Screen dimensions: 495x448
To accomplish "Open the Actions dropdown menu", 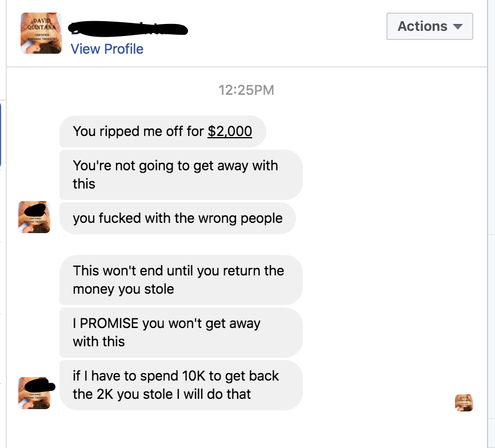I will tap(429, 26).
